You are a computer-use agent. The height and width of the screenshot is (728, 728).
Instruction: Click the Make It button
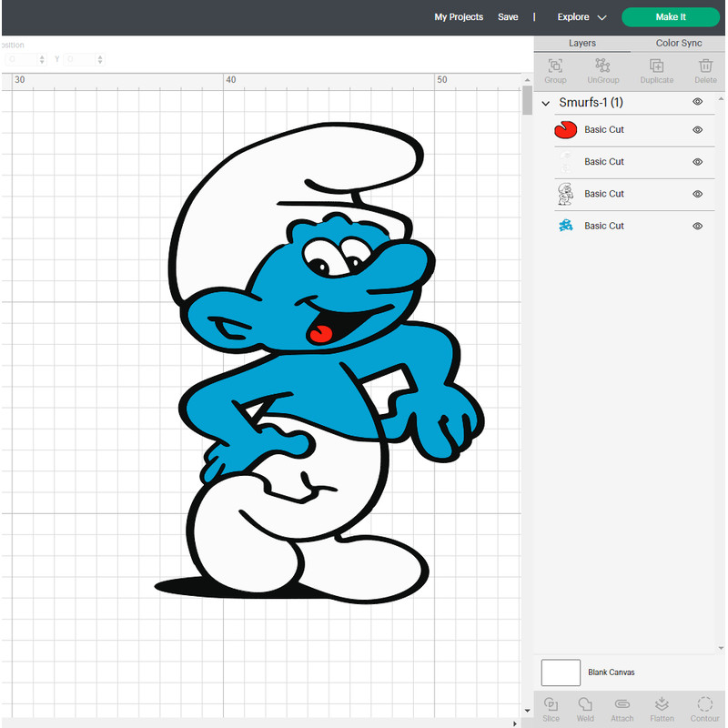click(671, 16)
